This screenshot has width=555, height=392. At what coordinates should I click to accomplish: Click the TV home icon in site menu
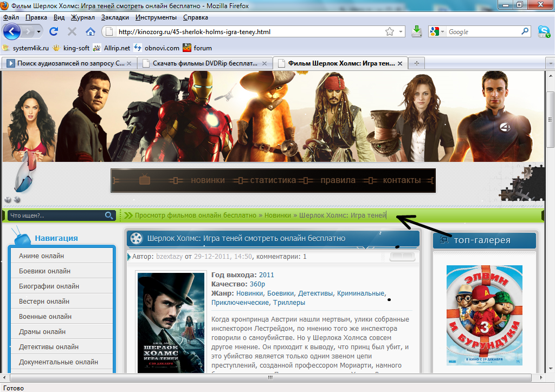click(x=144, y=180)
